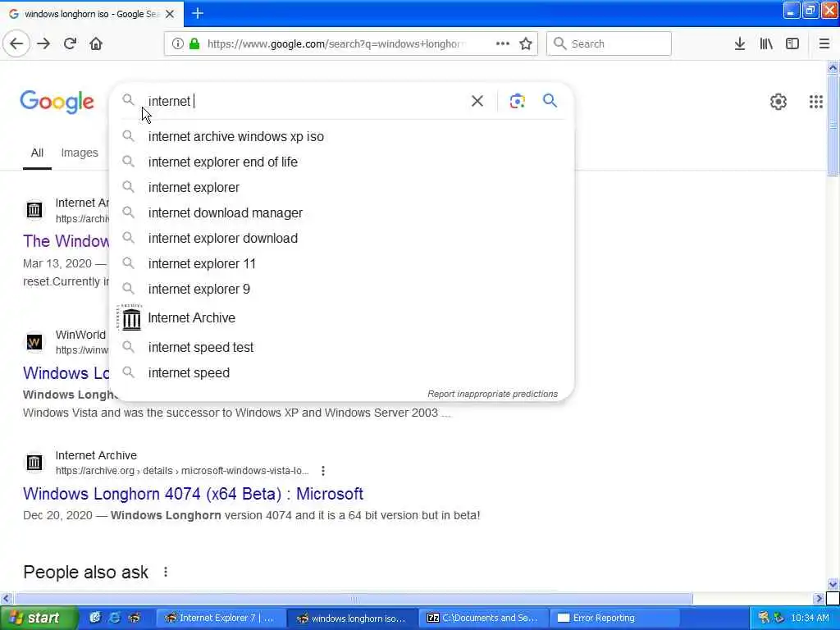Image resolution: width=840 pixels, height=630 pixels.
Task: Click the vertical scrollbar thumb
Action: 833,126
